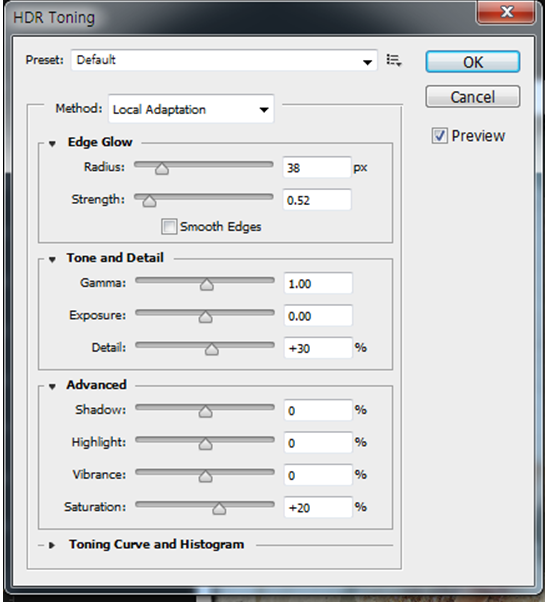
Task: Click the Detail value field showing +30
Action: tap(318, 348)
